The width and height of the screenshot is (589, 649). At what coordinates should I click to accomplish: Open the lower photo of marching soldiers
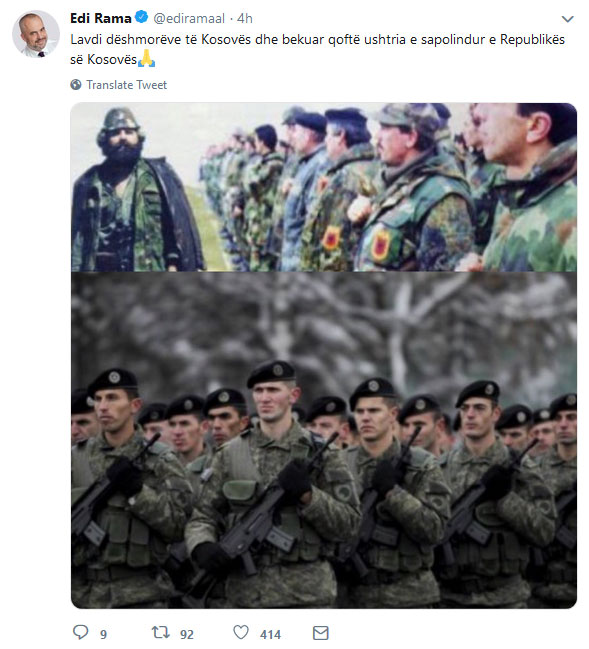[x=324, y=440]
